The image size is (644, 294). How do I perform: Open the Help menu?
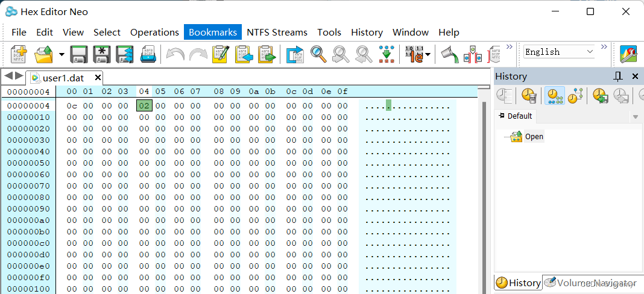pos(449,33)
